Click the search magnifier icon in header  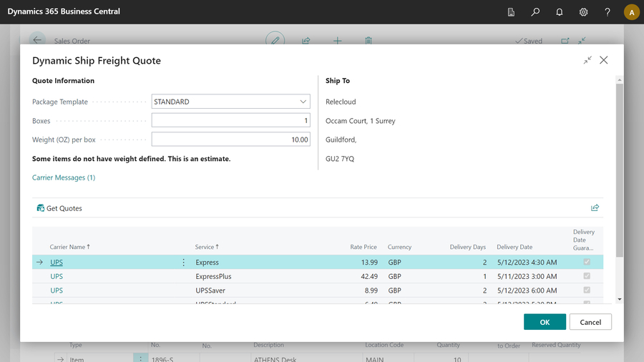click(x=535, y=12)
